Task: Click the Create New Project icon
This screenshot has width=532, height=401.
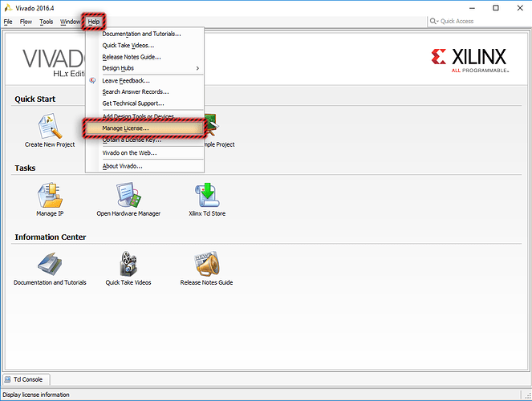Action: click(x=50, y=127)
